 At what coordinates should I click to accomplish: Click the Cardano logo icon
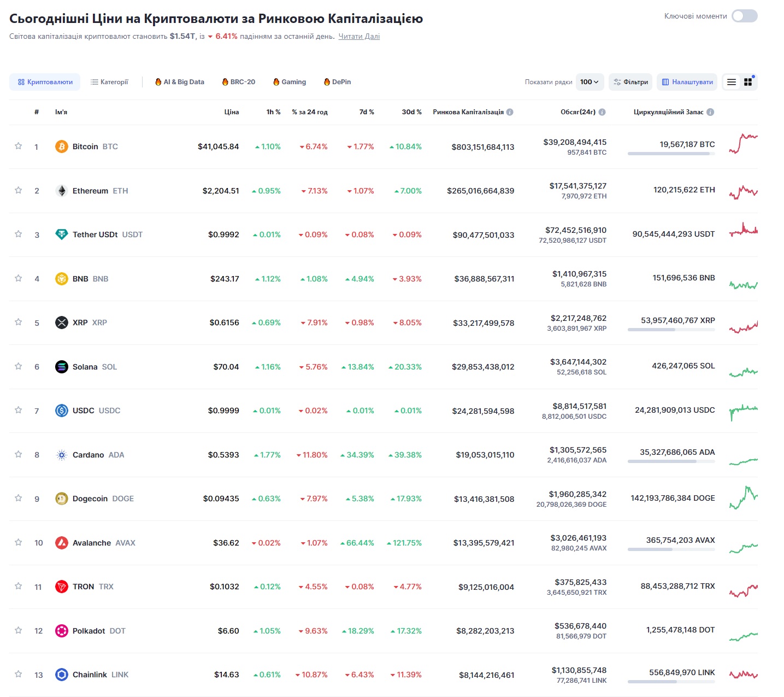tap(62, 455)
